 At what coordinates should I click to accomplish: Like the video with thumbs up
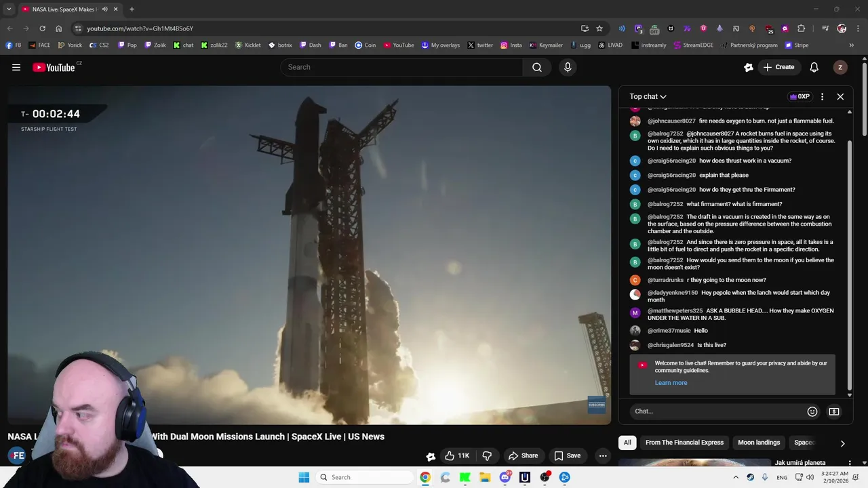tap(456, 455)
